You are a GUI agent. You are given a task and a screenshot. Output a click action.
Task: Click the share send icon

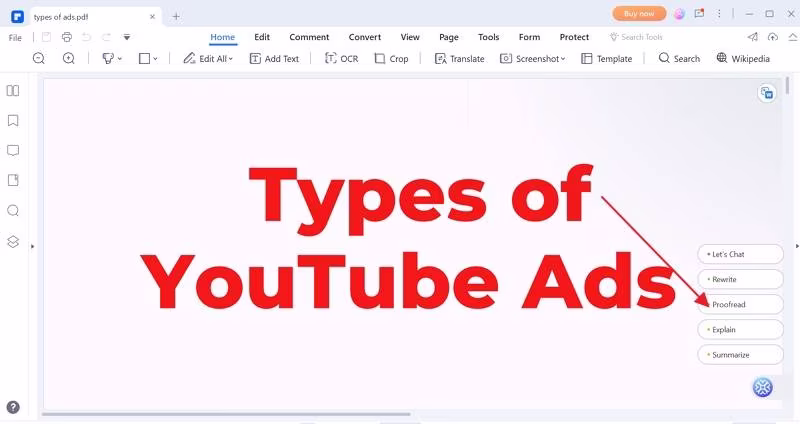[x=753, y=37]
